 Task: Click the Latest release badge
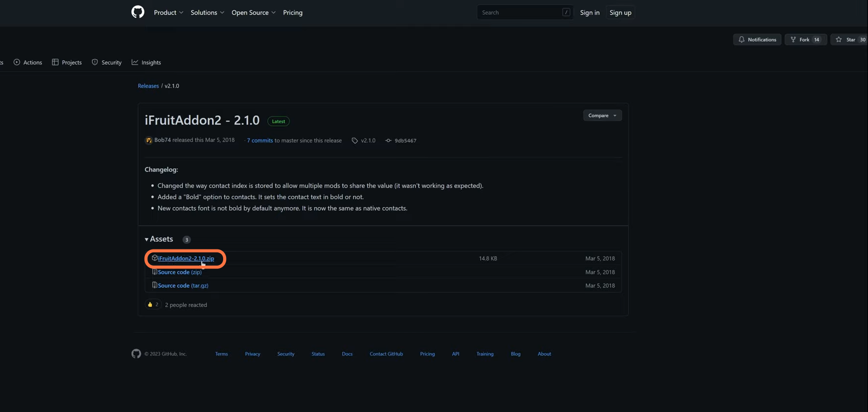[278, 121]
